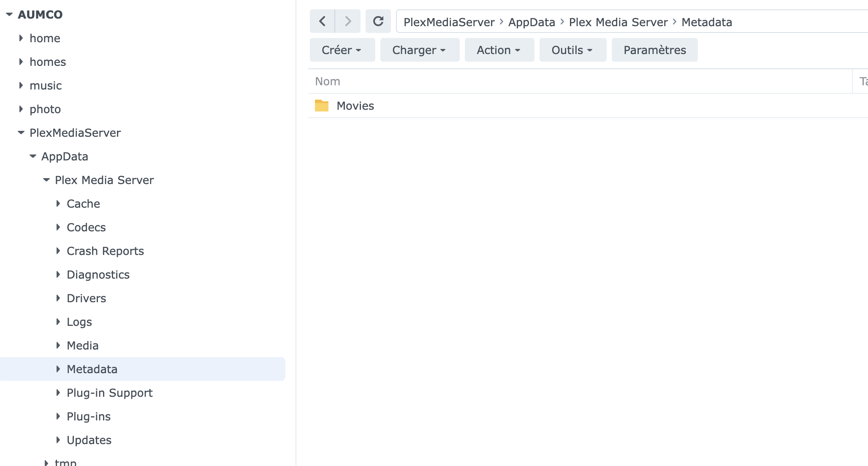
Task: Select the Cache folder in tree
Action: click(83, 203)
